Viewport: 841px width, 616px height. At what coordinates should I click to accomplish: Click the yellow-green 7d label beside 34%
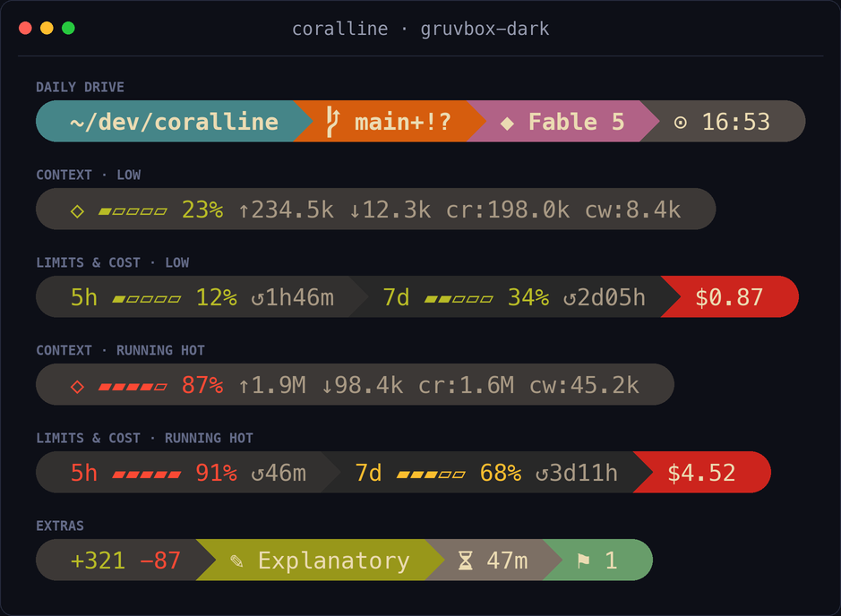tap(397, 297)
